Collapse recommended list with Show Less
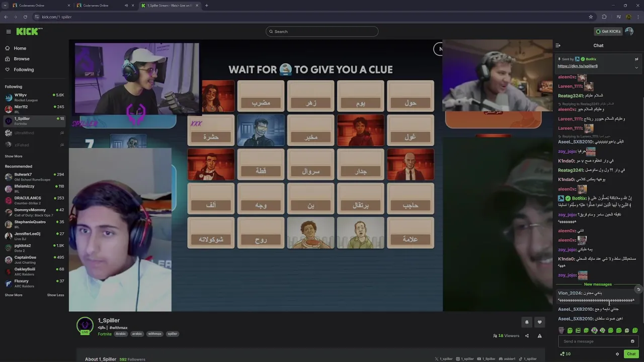Screen dimensions: 644x362 pyautogui.click(x=55, y=295)
